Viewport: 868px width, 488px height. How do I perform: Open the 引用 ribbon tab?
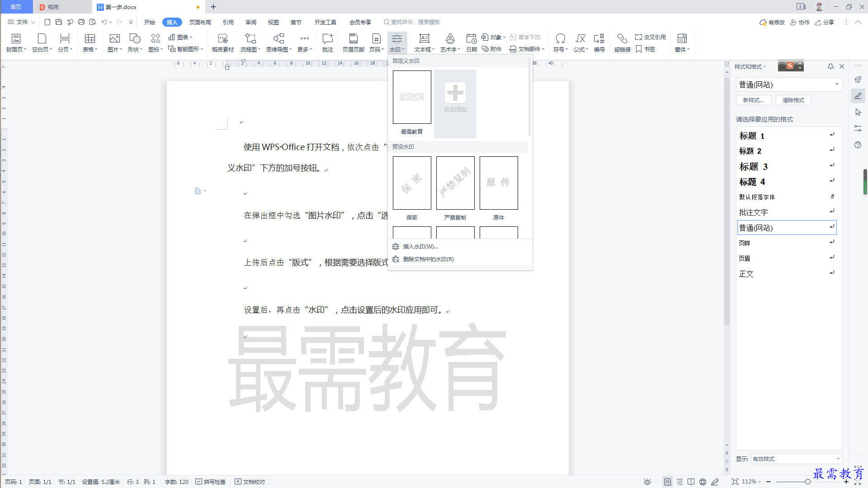click(x=228, y=22)
